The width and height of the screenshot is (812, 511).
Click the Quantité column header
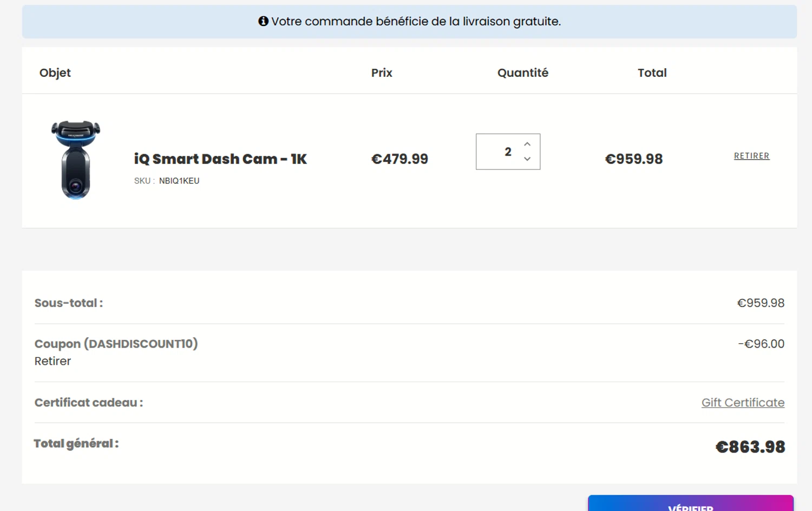pos(523,73)
